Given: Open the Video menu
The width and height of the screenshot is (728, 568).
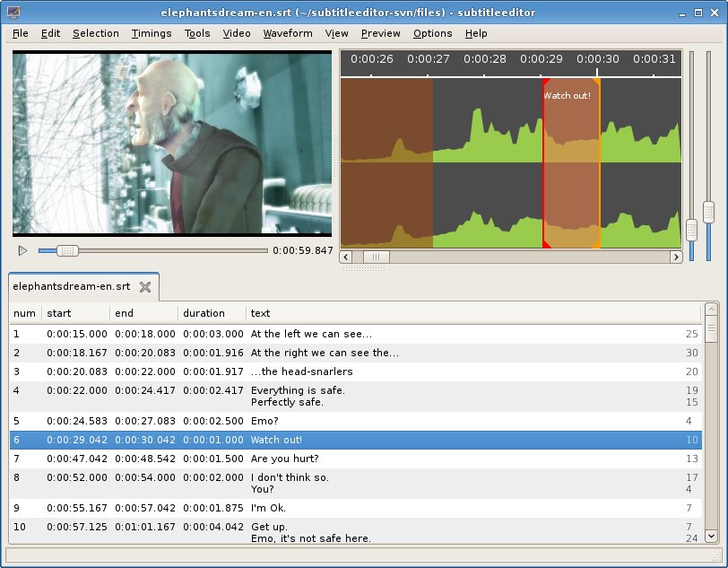Looking at the screenshot, I should (237, 33).
